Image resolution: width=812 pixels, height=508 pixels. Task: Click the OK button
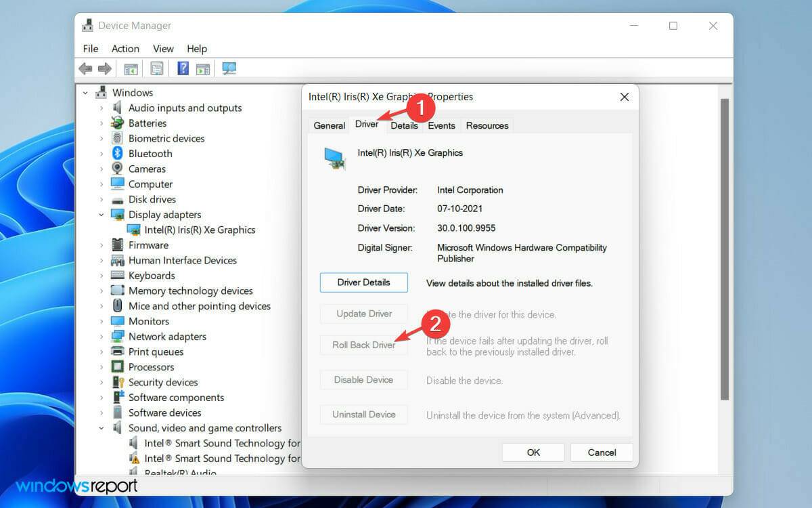(x=533, y=452)
